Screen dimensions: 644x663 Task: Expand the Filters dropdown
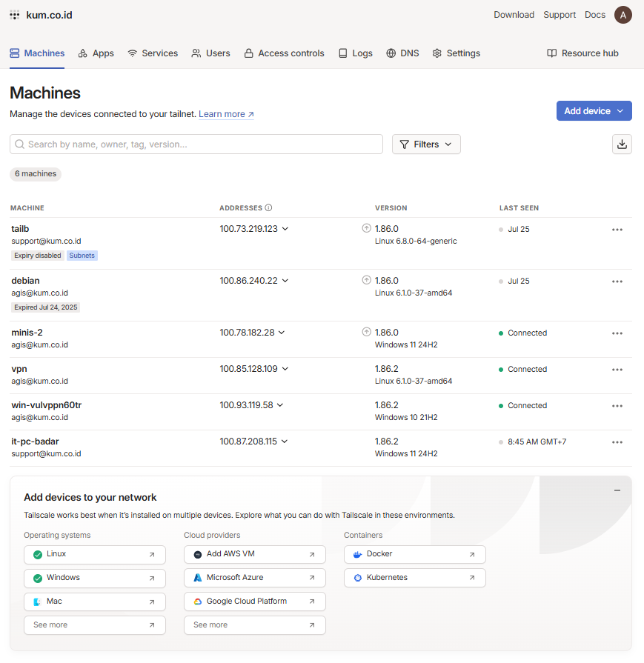pyautogui.click(x=426, y=144)
